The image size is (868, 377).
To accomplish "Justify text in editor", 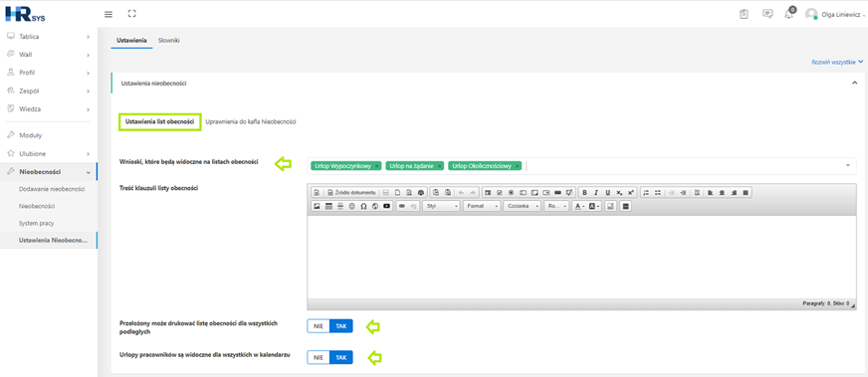I will [x=746, y=192].
